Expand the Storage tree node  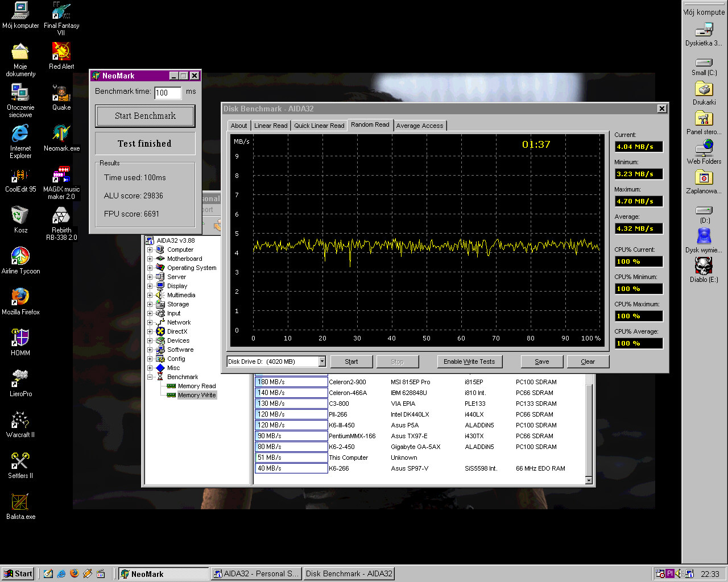(x=150, y=304)
